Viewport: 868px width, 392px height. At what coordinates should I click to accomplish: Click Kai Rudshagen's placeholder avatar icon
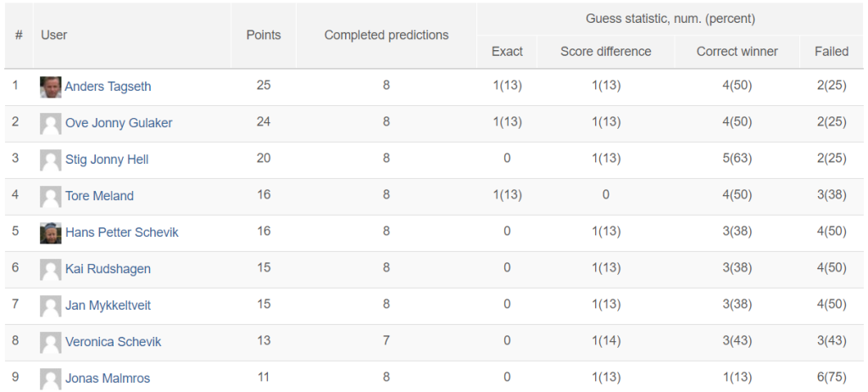50,270
